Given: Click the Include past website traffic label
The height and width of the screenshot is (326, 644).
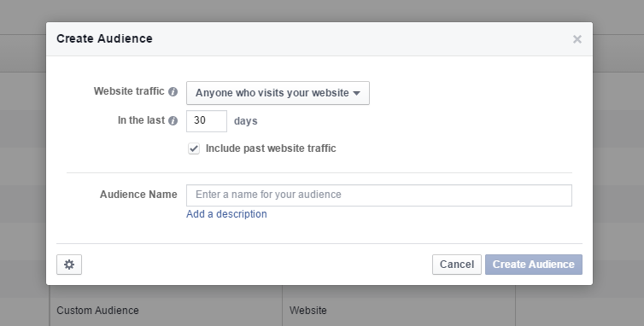Looking at the screenshot, I should (x=271, y=148).
